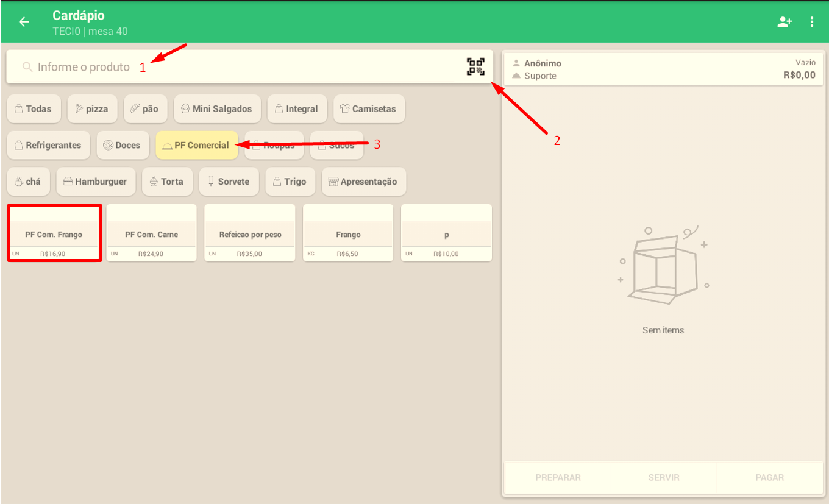
Task: Click the PREPARAR button
Action: [x=558, y=478]
